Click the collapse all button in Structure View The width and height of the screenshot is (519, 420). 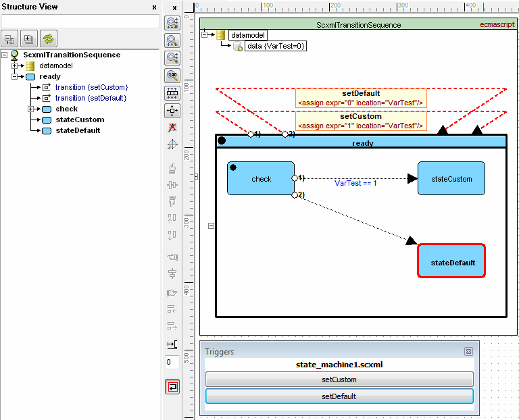pos(10,38)
